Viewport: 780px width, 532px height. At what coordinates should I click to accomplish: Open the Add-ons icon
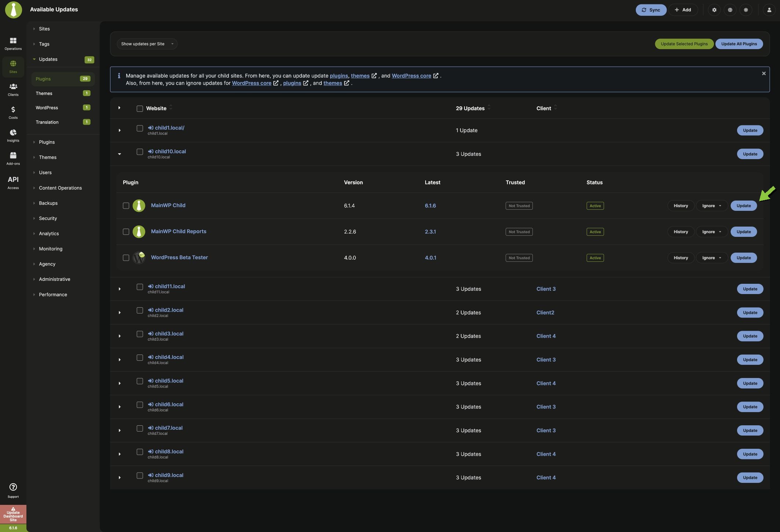tap(13, 155)
